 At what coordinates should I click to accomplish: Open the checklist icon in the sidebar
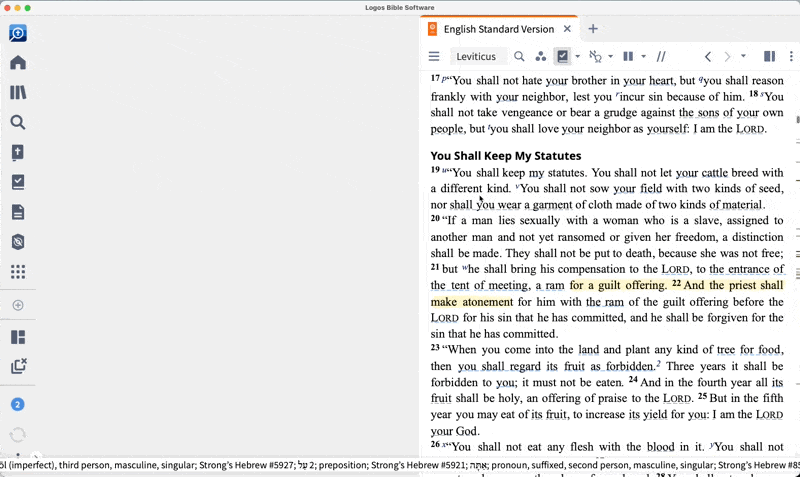(18, 182)
